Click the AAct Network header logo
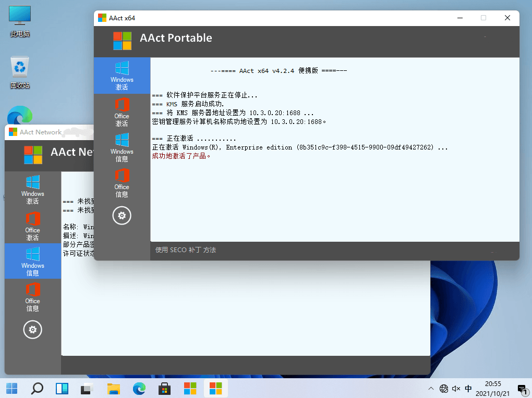The height and width of the screenshot is (398, 532). (x=33, y=155)
